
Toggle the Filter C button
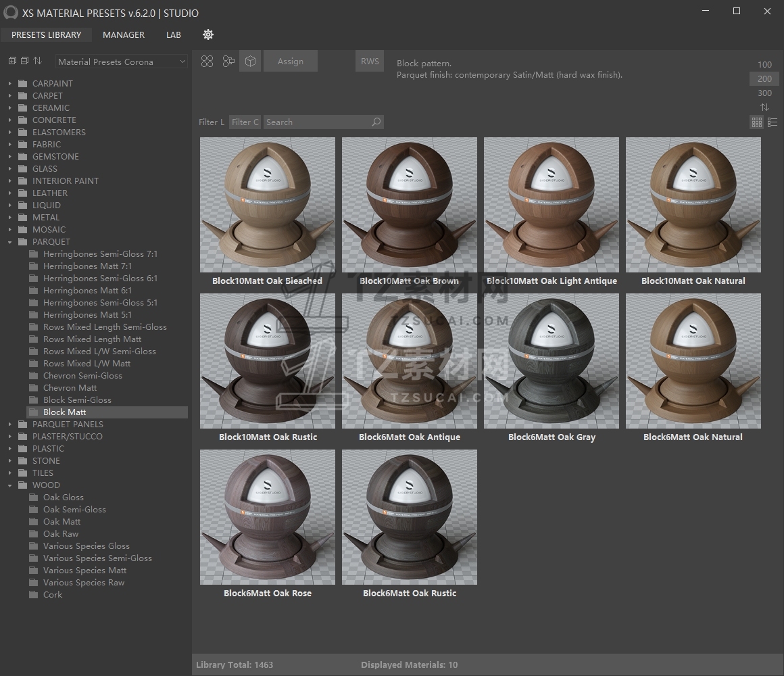[245, 122]
